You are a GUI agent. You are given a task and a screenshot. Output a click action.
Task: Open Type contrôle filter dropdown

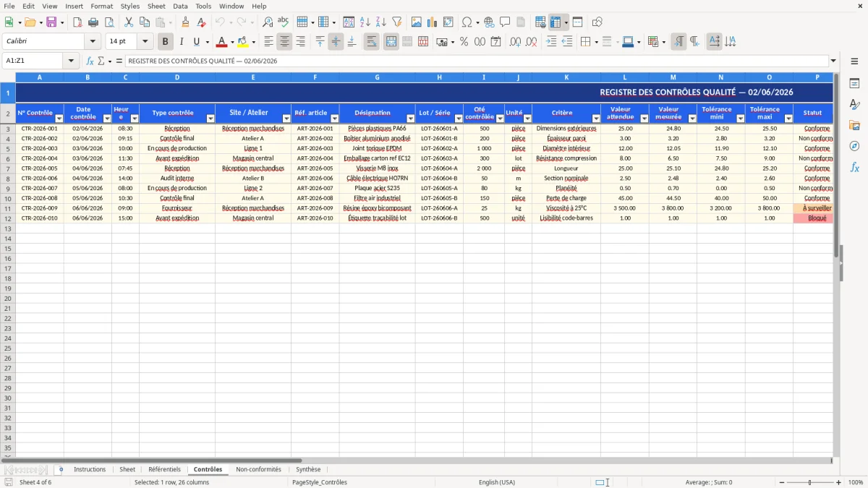pos(210,119)
